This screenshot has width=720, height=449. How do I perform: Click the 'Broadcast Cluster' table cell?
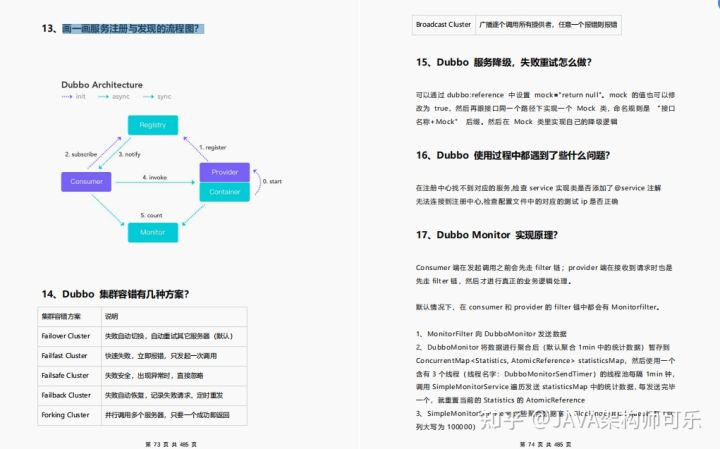click(x=444, y=25)
